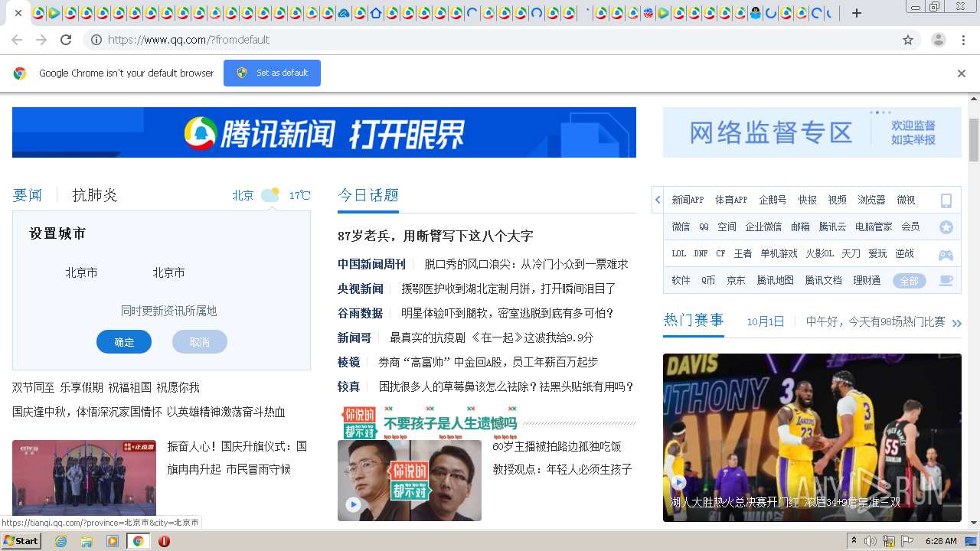Viewport: 980px width, 551px height.
Task: Open headline 87岁老兵，用断臂写下这八个大字
Action: [435, 236]
